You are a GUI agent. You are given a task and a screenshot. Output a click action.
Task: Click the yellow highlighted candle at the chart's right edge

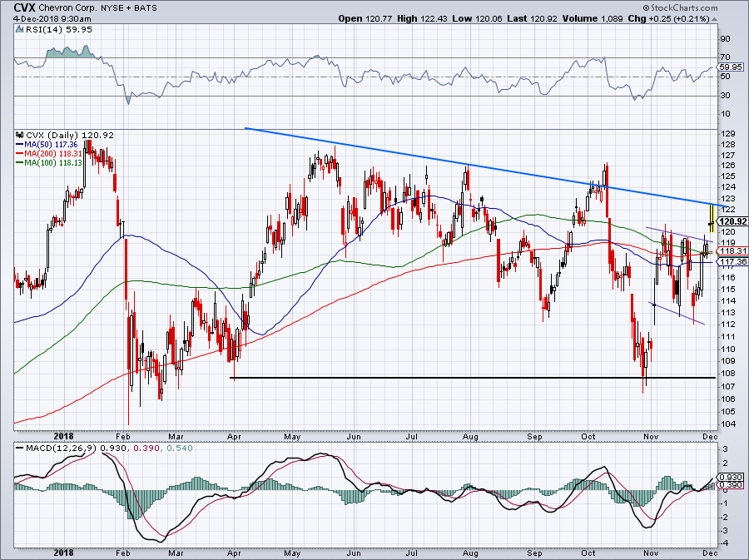pyautogui.click(x=712, y=218)
